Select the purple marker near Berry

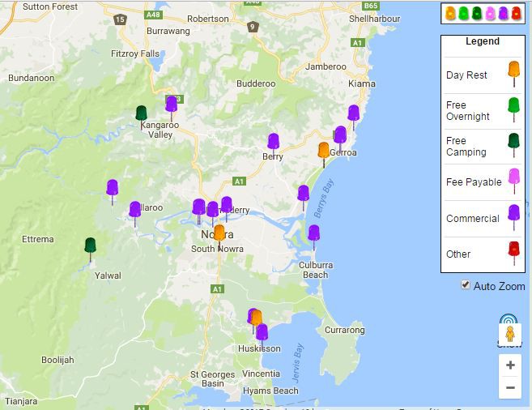click(x=273, y=142)
